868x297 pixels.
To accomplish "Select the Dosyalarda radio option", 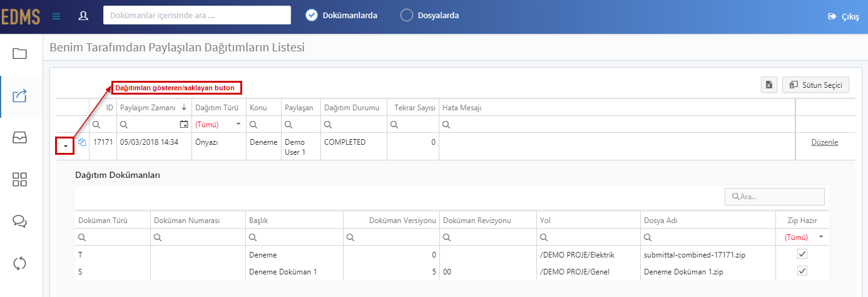I will [x=407, y=15].
